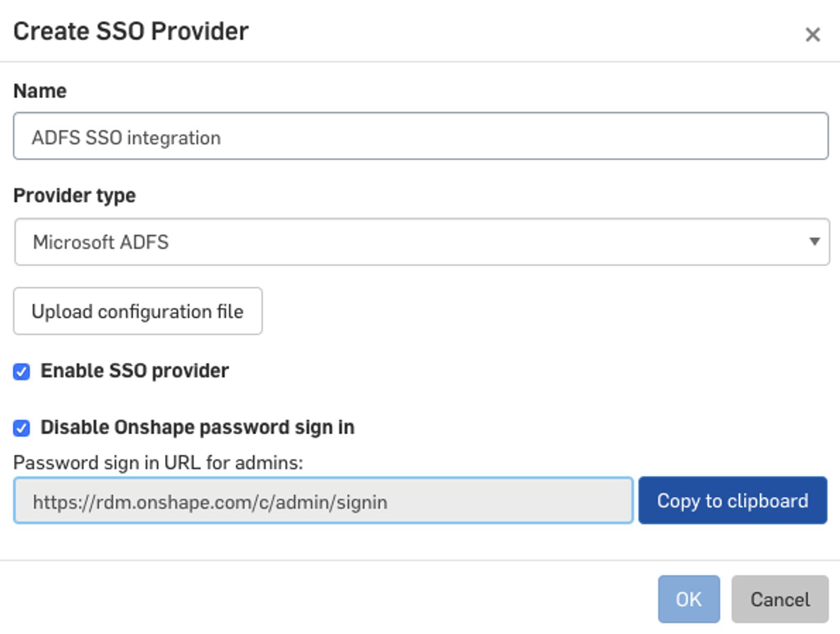Copy the admin sign-in URL to clipboard
This screenshot has width=840, height=634.
coord(732,501)
